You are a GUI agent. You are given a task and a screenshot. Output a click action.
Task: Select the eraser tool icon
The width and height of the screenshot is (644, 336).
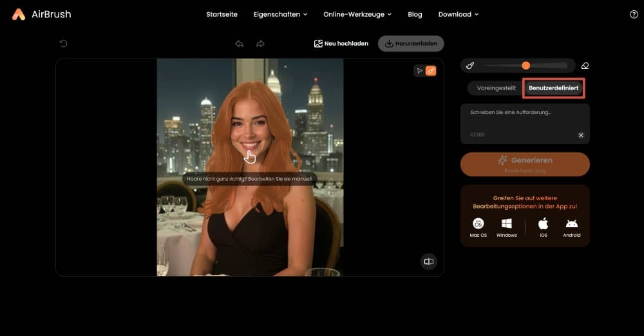585,66
